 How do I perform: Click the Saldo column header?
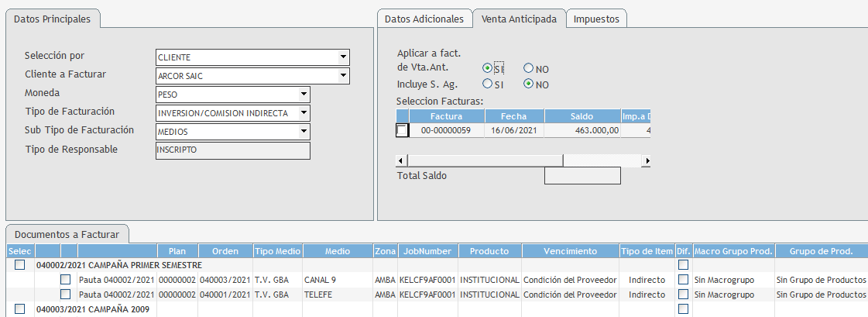pyautogui.click(x=582, y=116)
